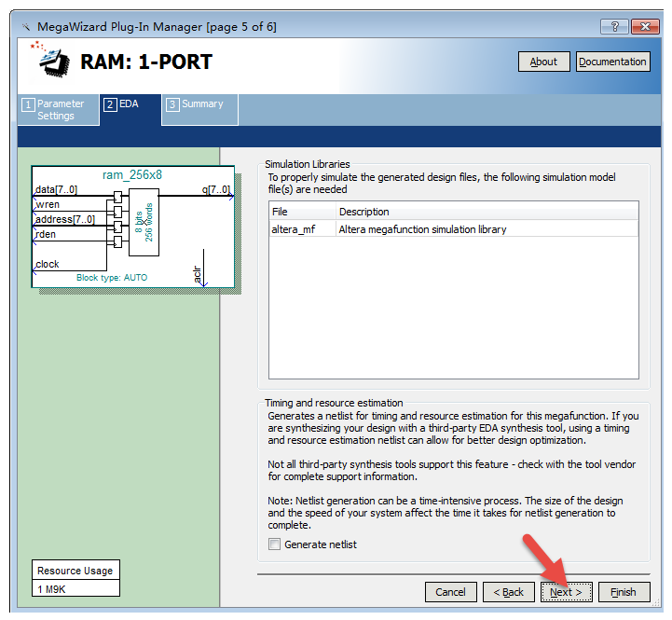This screenshot has width=672, height=620.
Task: Click the Next > button
Action: coord(566,592)
